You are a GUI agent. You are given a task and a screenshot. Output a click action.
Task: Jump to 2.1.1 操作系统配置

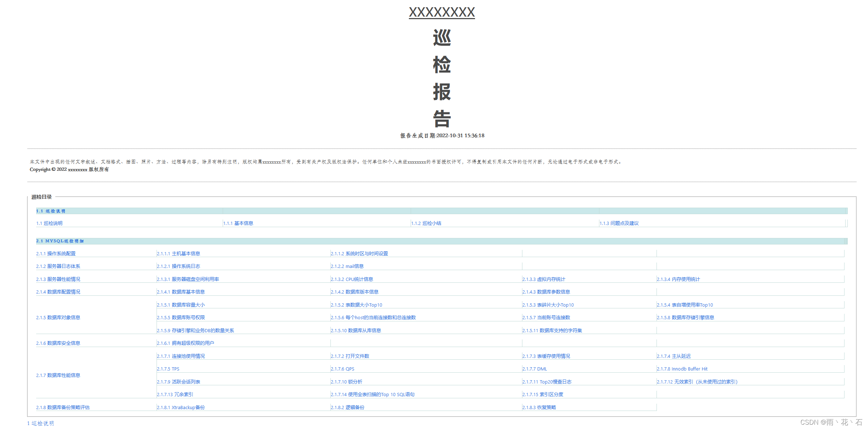coord(56,254)
